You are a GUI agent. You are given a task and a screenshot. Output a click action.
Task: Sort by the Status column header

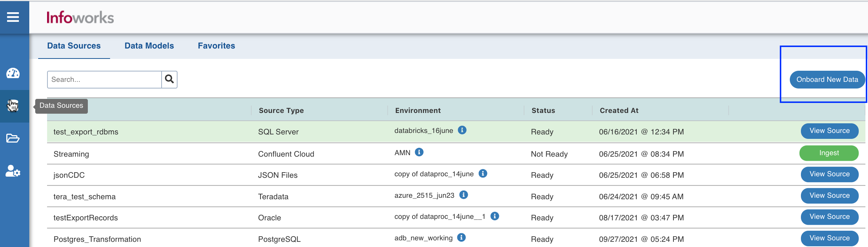[543, 110]
